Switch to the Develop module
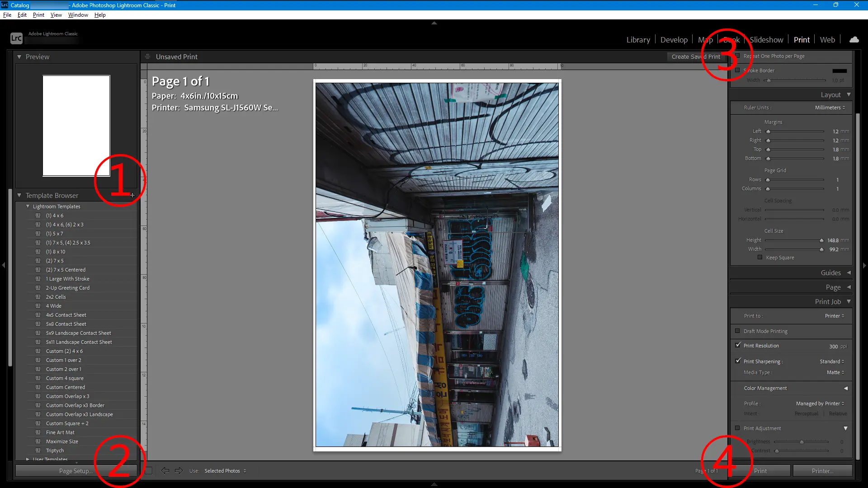Screen dimensions: 868x488 pyautogui.click(x=674, y=40)
